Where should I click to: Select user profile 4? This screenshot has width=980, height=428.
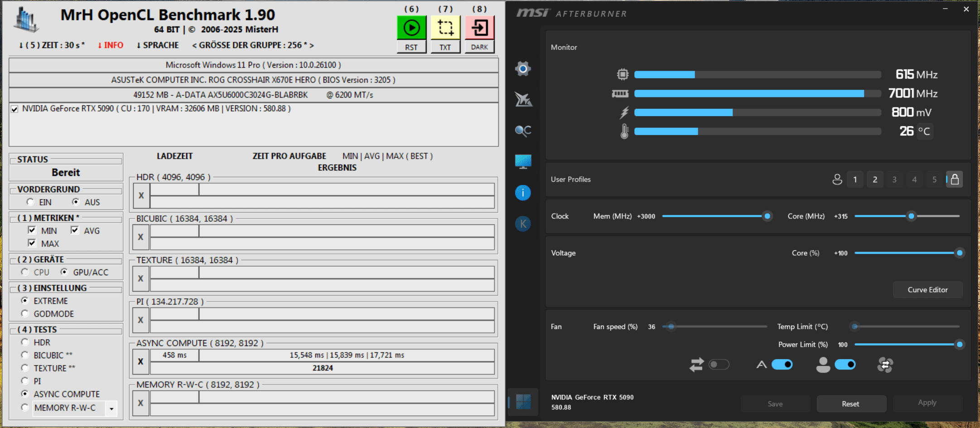pyautogui.click(x=914, y=180)
